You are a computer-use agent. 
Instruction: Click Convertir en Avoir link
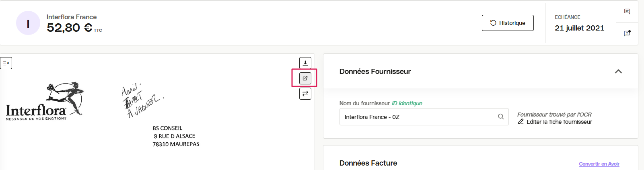pyautogui.click(x=599, y=164)
